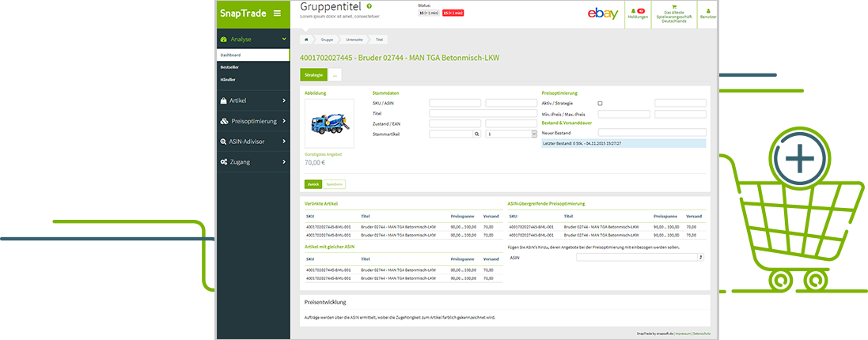Click into the Neuer Bestand input field
The width and height of the screenshot is (868, 340).
[652, 133]
